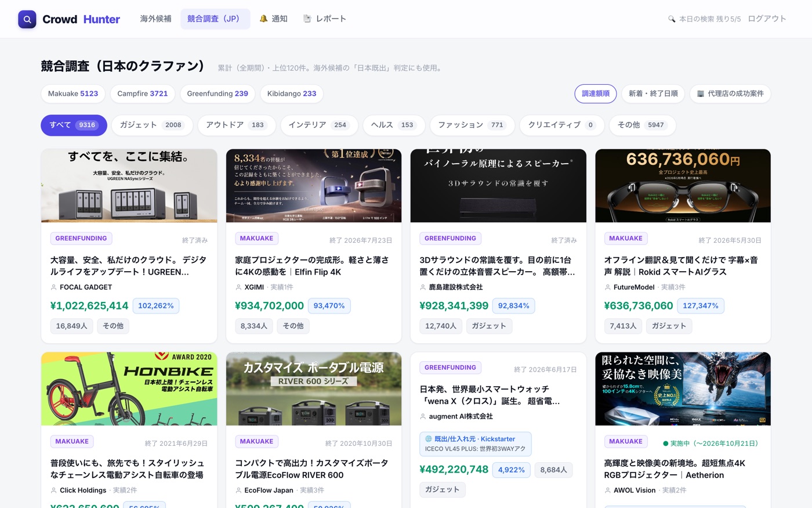The width and height of the screenshot is (812, 508).
Task: Click the person icon beside FOCAL GADGET
Action: click(x=54, y=287)
